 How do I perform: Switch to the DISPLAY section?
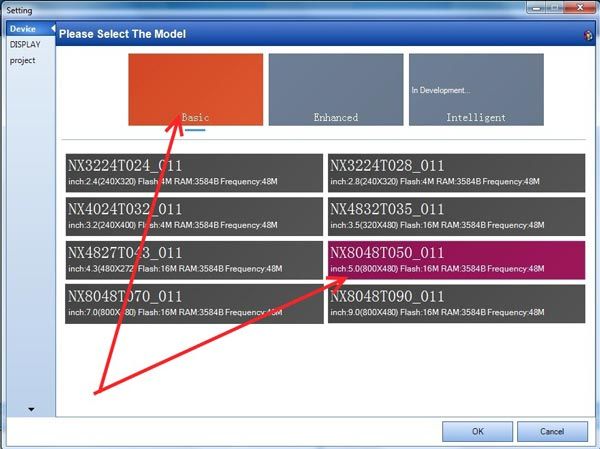tap(26, 45)
